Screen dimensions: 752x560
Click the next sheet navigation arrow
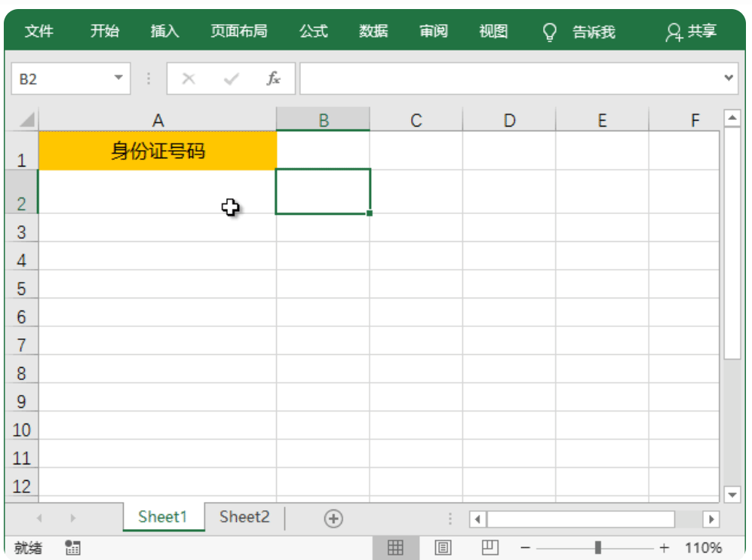click(x=73, y=518)
